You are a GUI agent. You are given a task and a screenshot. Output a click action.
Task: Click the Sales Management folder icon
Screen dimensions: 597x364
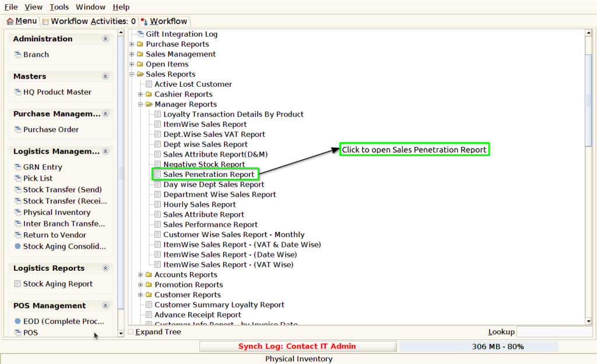tap(140, 54)
